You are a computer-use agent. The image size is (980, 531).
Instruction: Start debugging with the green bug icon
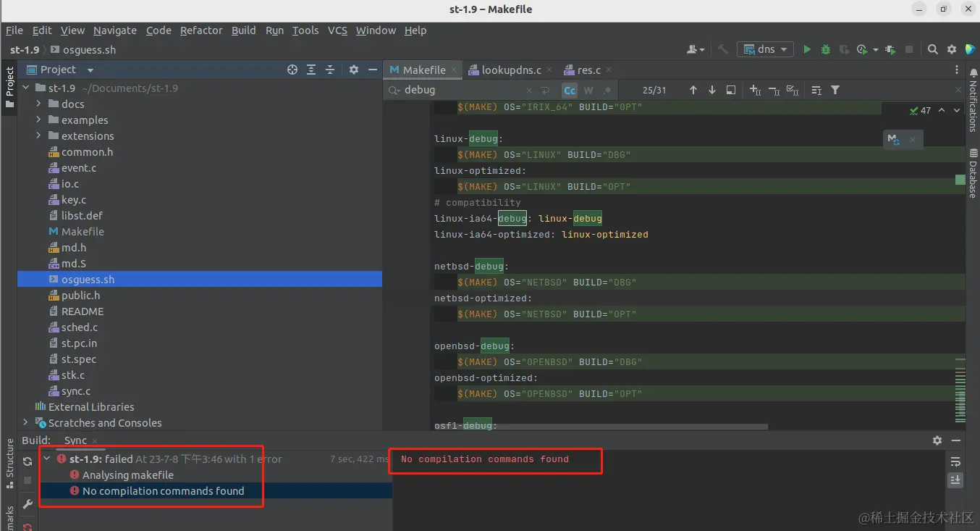[826, 49]
